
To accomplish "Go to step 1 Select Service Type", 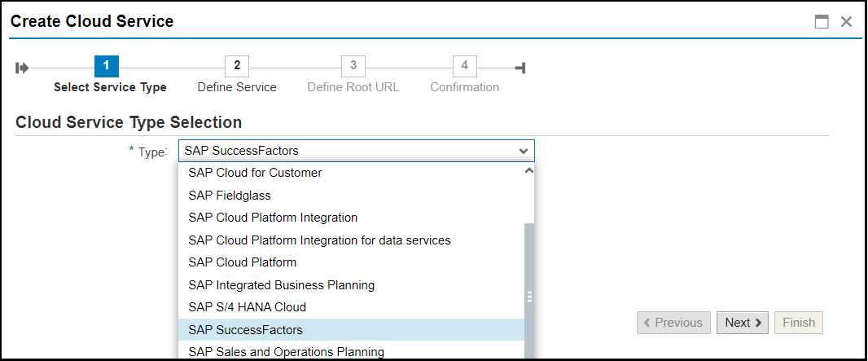I will pyautogui.click(x=107, y=67).
